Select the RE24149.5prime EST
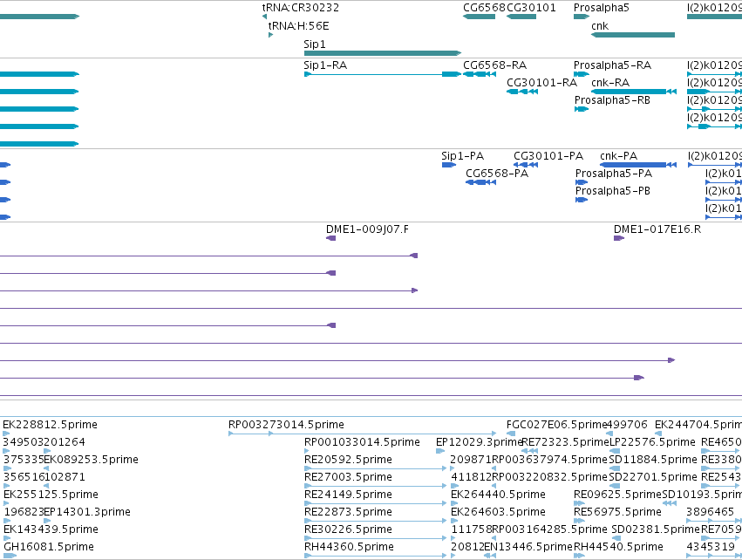Image resolution: width=742 pixels, height=560 pixels. pyautogui.click(x=375, y=503)
